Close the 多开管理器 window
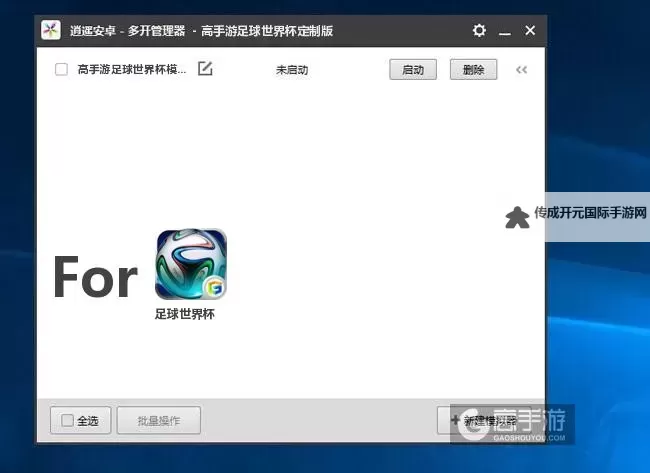Screen dimensions: 650x473 point(530,30)
